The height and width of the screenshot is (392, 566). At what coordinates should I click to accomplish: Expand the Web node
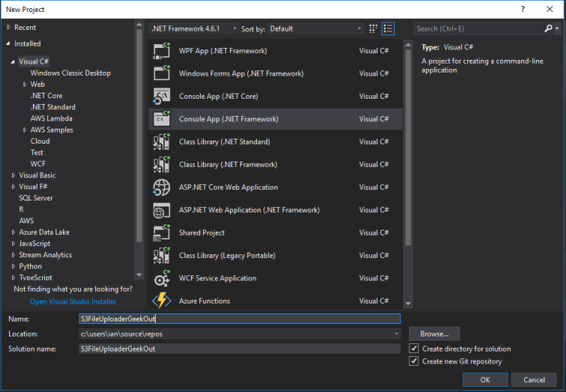click(25, 85)
